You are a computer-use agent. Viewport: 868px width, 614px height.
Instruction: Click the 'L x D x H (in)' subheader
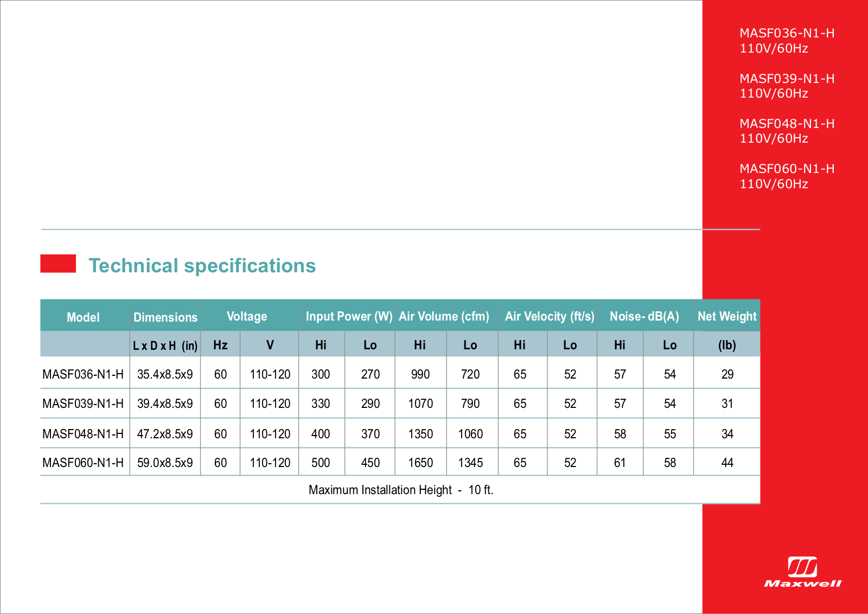165,346
